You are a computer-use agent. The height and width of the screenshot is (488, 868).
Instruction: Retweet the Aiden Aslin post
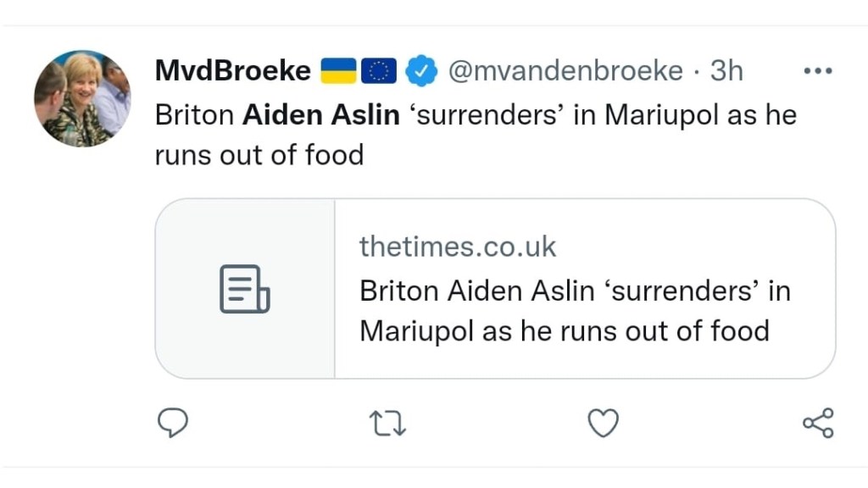[x=389, y=423]
